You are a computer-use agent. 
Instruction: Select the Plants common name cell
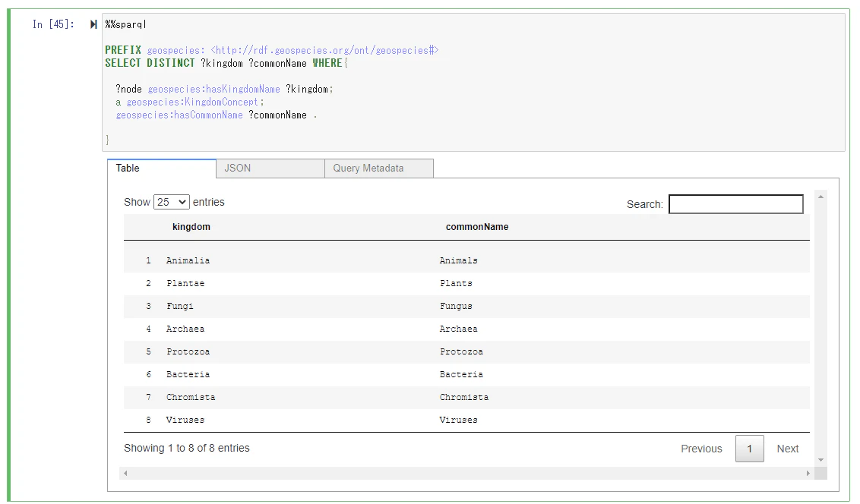pos(456,284)
